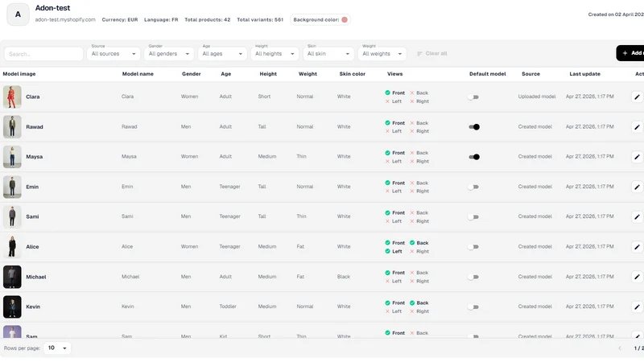Viewport: 644px width, 362px height.
Task: Click Alice's red Right view cross
Action: [x=412, y=251]
